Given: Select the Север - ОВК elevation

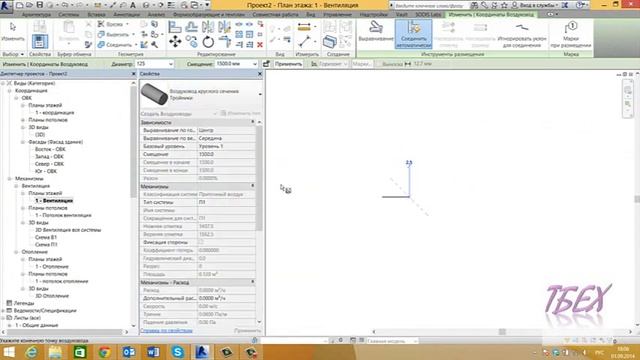Looking at the screenshot, I should coord(49,164).
